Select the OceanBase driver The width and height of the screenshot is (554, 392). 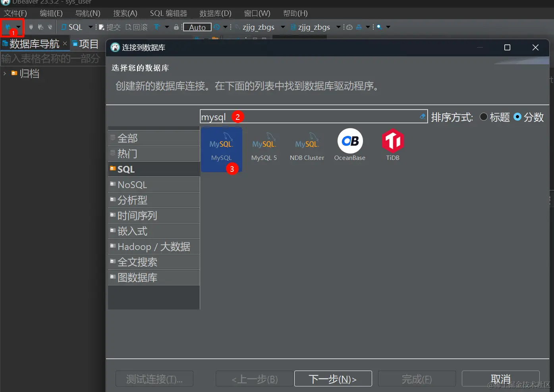click(349, 145)
